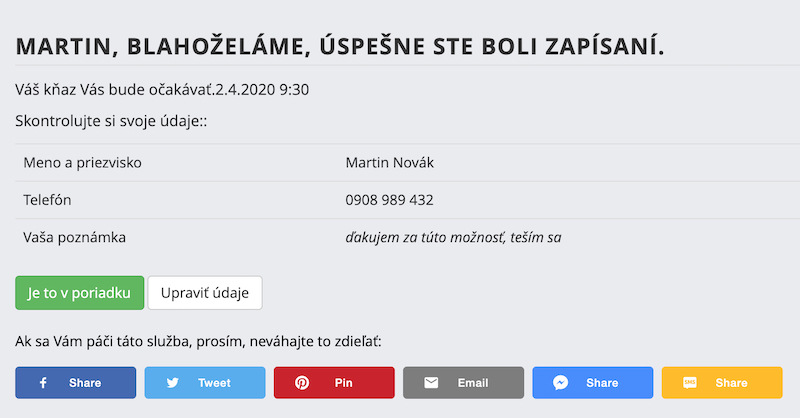Image resolution: width=800 pixels, height=418 pixels.
Task: Click the Messenger logo icon
Action: (561, 383)
